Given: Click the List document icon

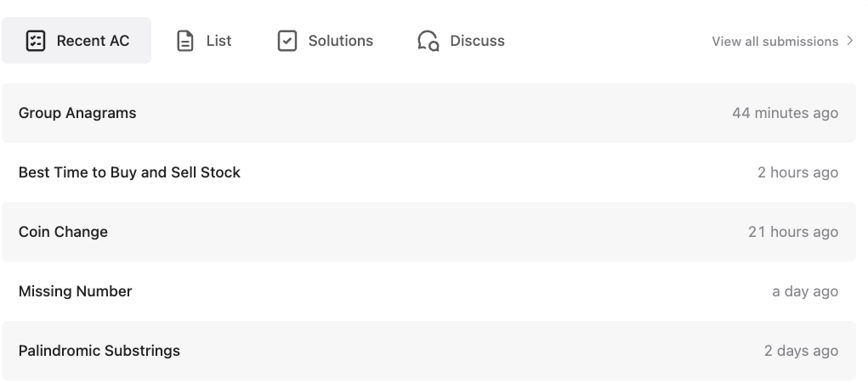Looking at the screenshot, I should (x=184, y=41).
